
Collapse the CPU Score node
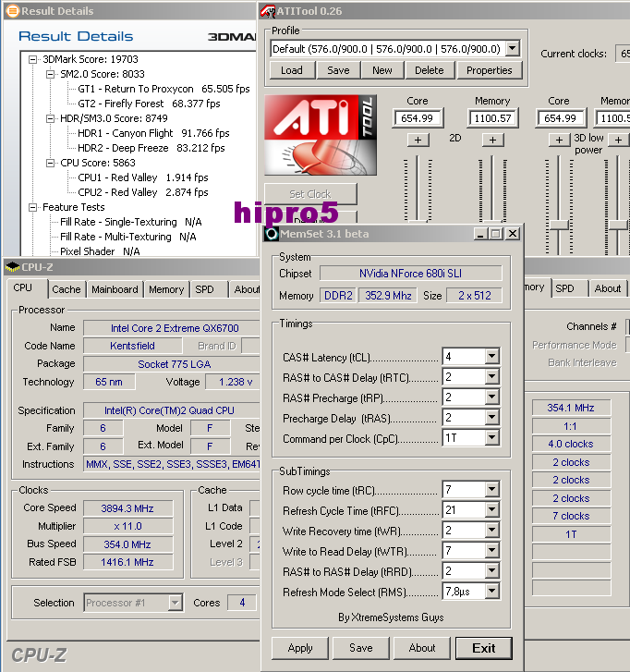point(50,163)
